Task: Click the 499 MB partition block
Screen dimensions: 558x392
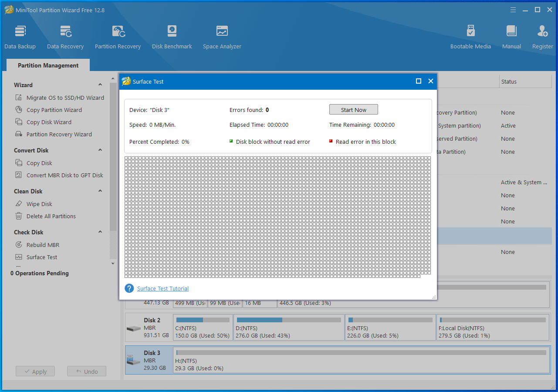Action: coord(190,303)
